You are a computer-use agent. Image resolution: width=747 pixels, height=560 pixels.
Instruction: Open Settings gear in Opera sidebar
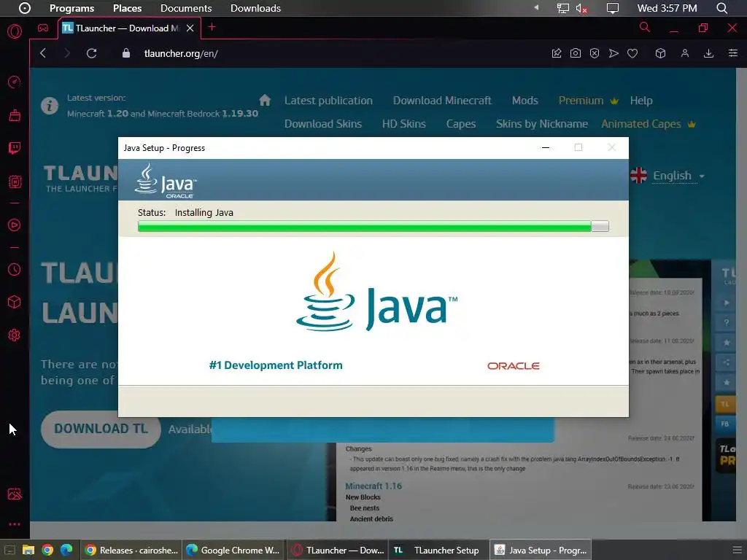click(x=15, y=335)
